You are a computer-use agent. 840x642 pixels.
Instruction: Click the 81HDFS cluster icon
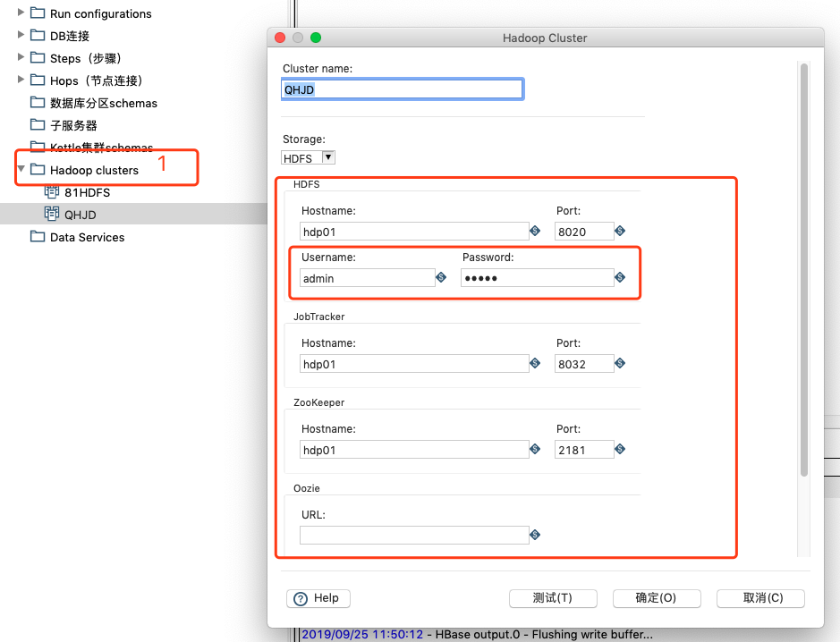pos(51,191)
